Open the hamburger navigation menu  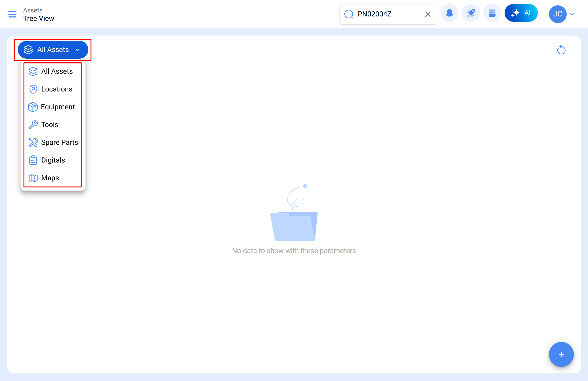(x=12, y=14)
